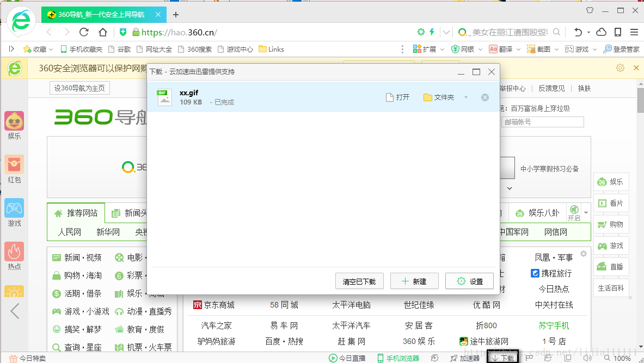Click the search magnifier in search box

point(556,32)
